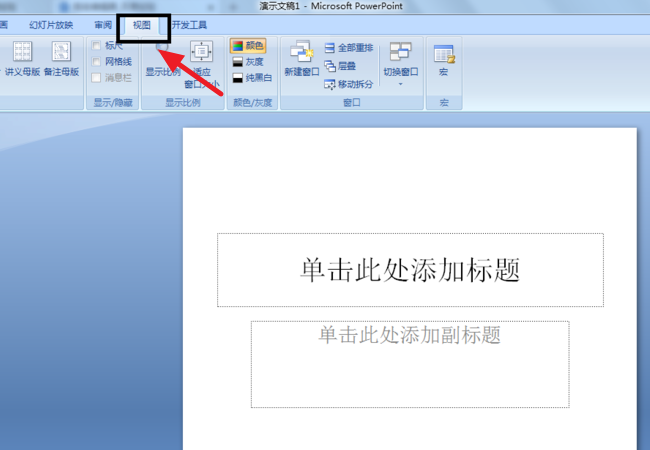Image resolution: width=650 pixels, height=450 pixels.
Task: Switch to Pure Black and White (纯黑白)
Action: coord(252,77)
